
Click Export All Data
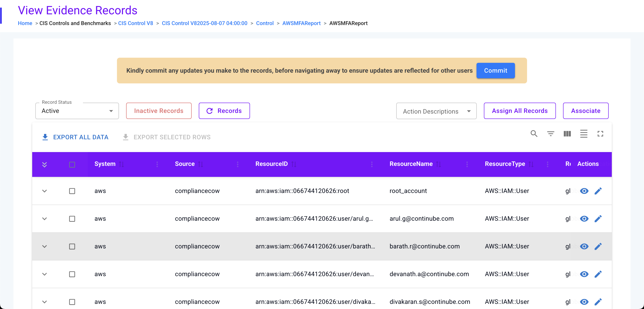[x=75, y=137]
